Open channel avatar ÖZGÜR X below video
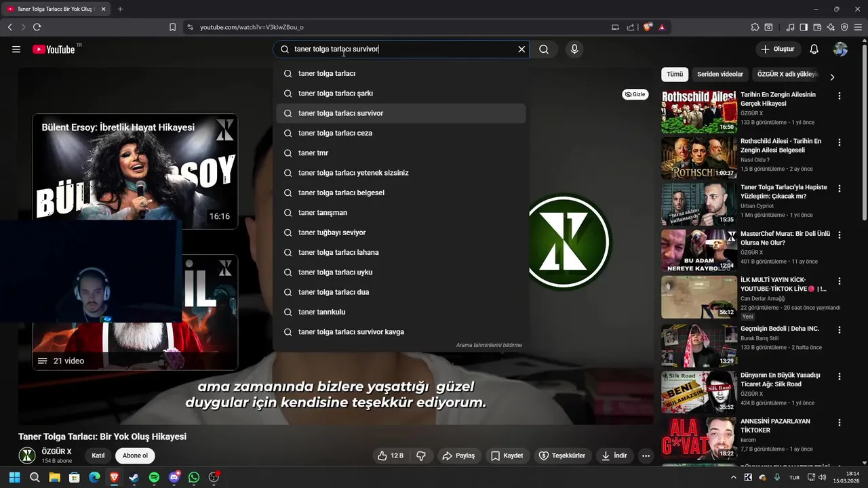Image resolution: width=868 pixels, height=488 pixels. pos(27,455)
